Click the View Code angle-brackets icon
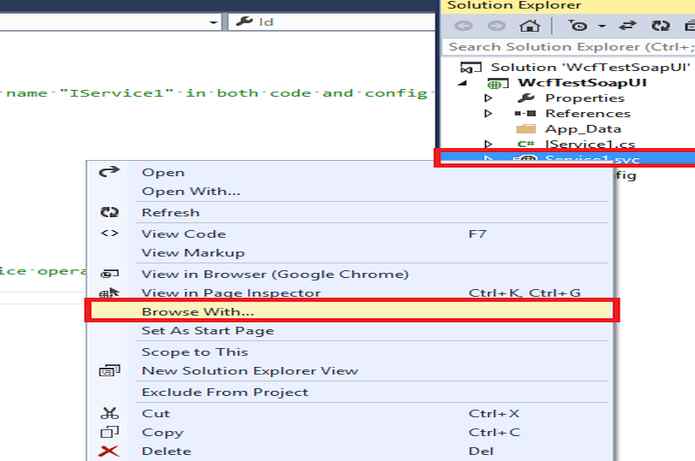This screenshot has height=461, width=695. (109, 233)
